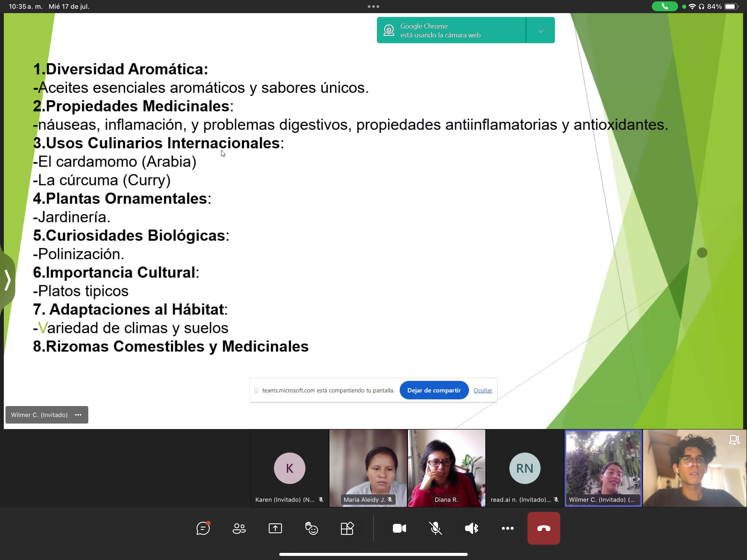Unmute the microphone
The height and width of the screenshot is (560, 747).
click(435, 528)
